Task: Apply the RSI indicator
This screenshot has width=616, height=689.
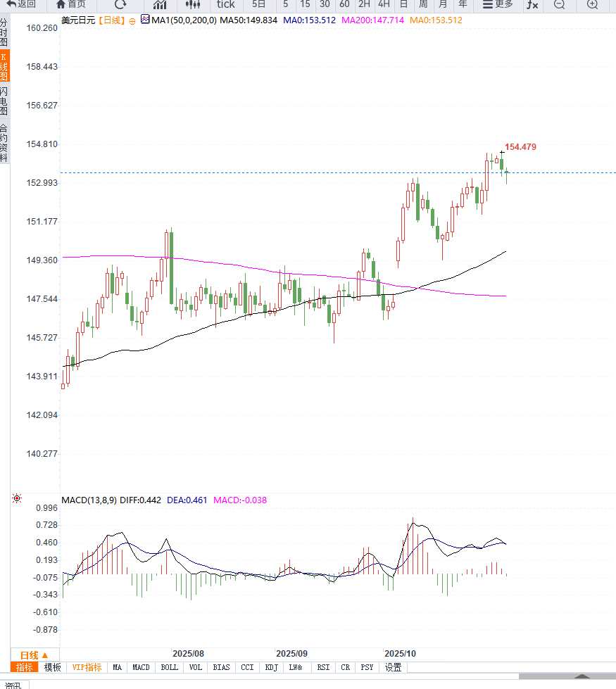Action: (x=323, y=667)
